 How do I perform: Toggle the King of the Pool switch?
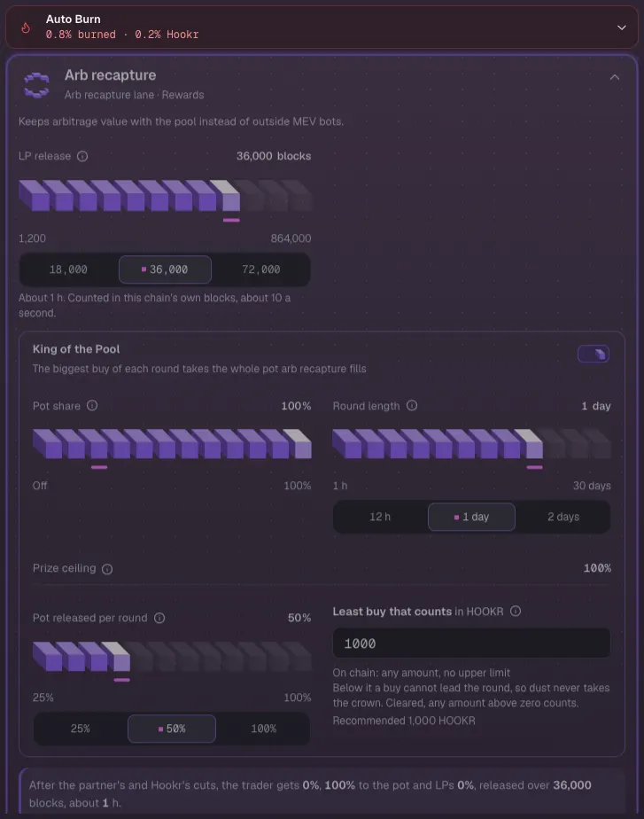pos(594,354)
